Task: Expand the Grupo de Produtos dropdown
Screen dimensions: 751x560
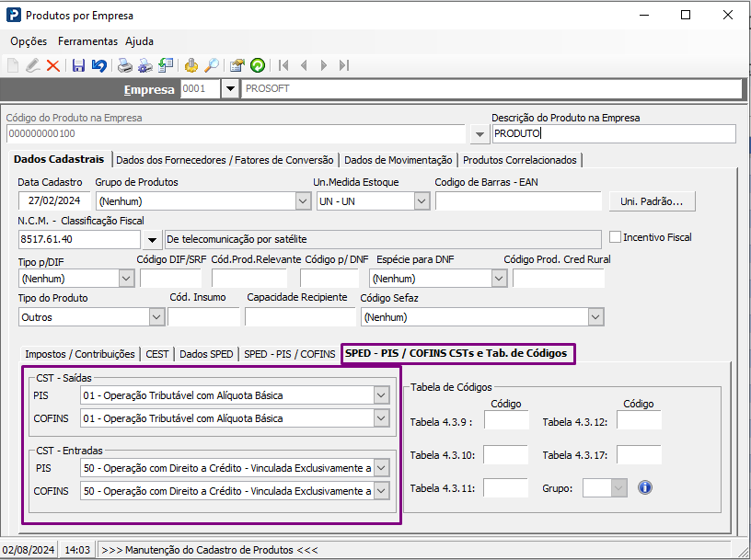Action: 303,201
